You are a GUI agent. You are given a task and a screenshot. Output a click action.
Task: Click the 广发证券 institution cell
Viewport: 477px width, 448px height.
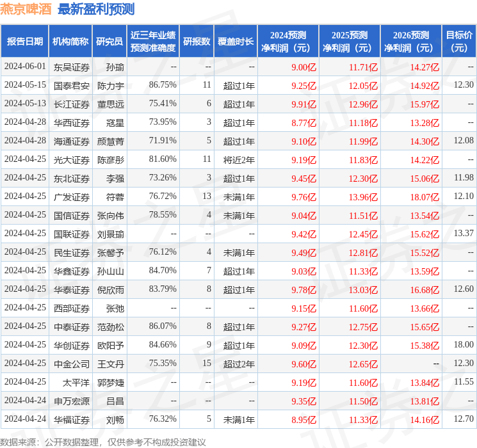point(72,196)
